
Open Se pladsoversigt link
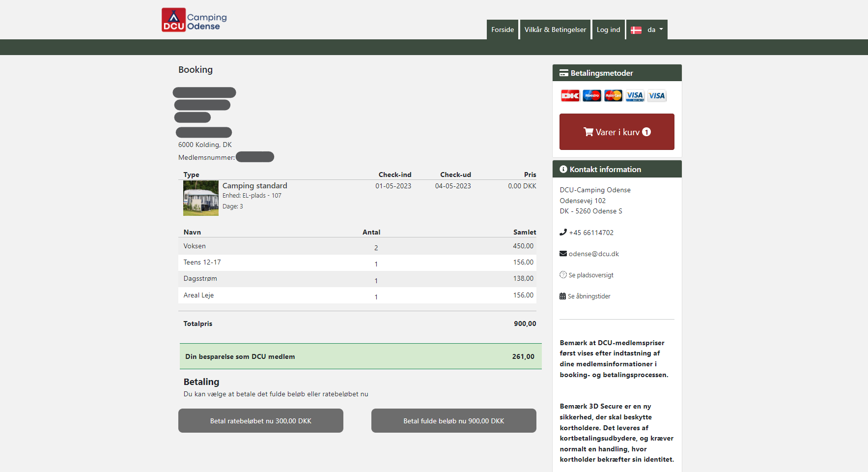tap(591, 275)
